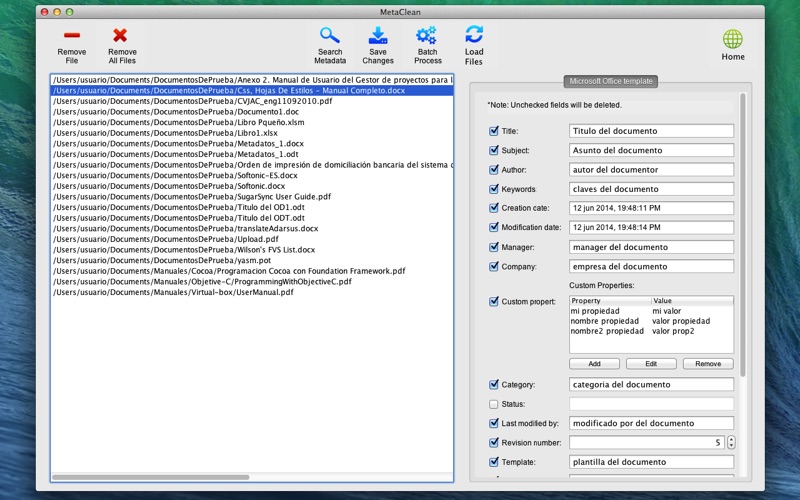Click Load Files refresh icon

pyautogui.click(x=474, y=35)
